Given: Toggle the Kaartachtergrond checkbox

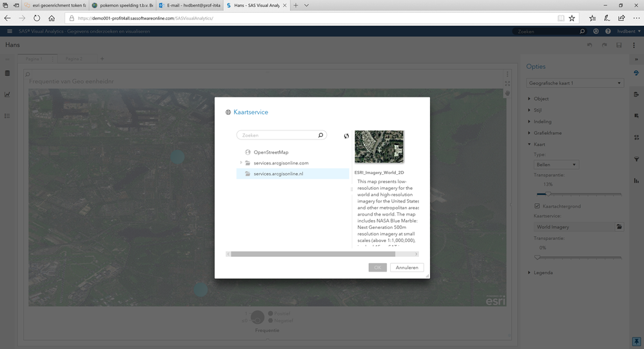Looking at the screenshot, I should click(537, 206).
